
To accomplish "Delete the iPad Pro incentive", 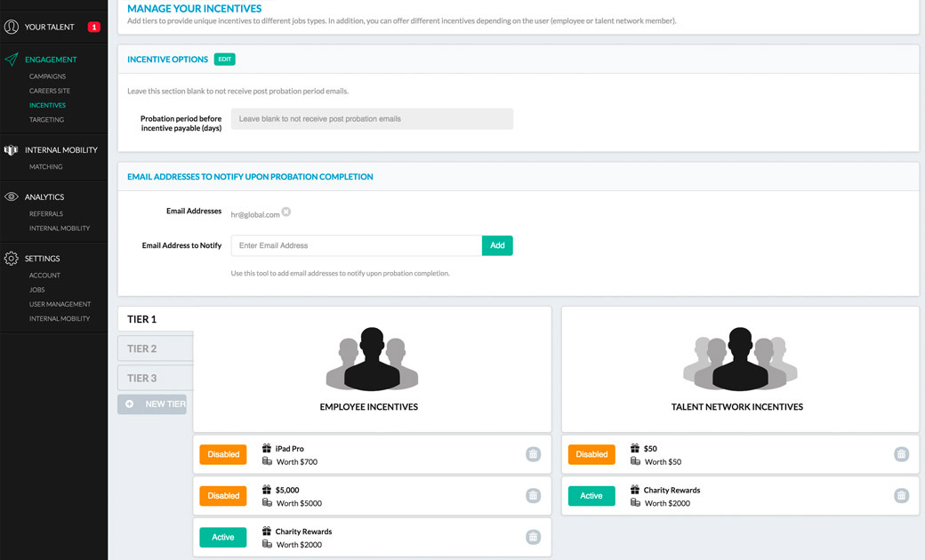I will (x=534, y=454).
